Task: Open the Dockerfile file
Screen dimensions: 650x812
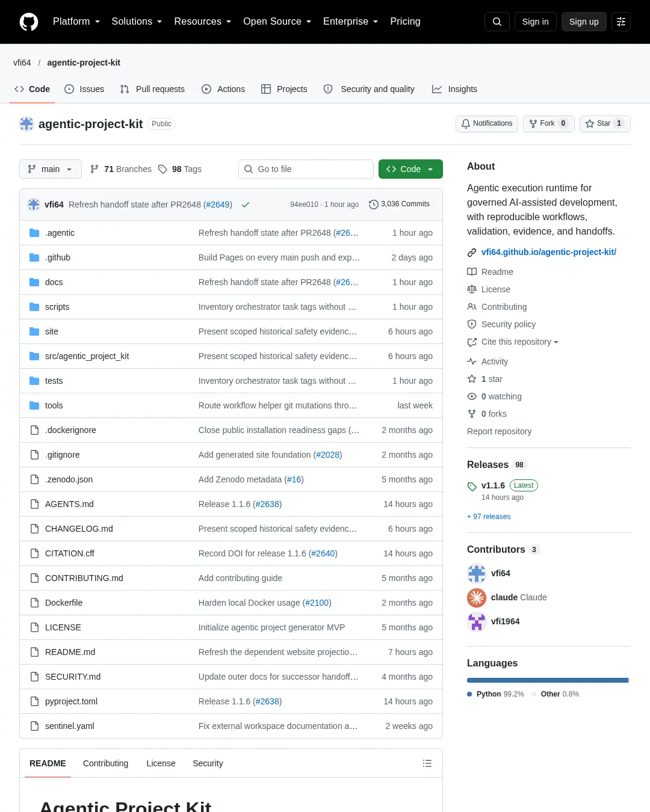Action: (64, 603)
